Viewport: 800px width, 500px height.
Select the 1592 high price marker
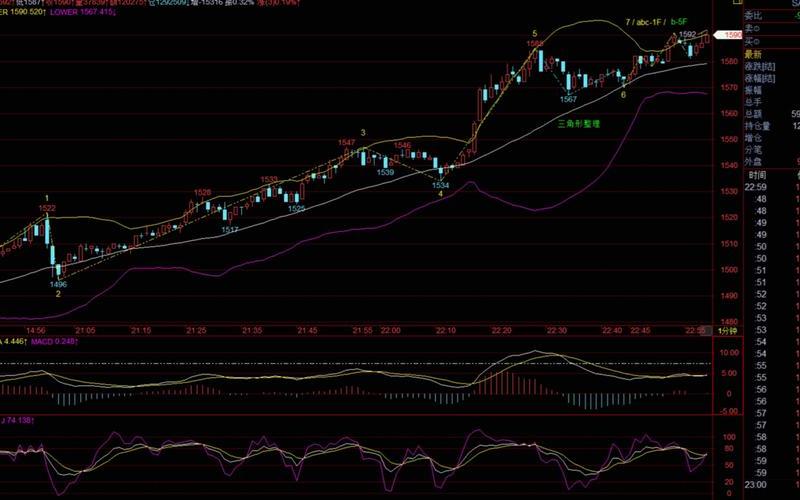click(x=688, y=34)
